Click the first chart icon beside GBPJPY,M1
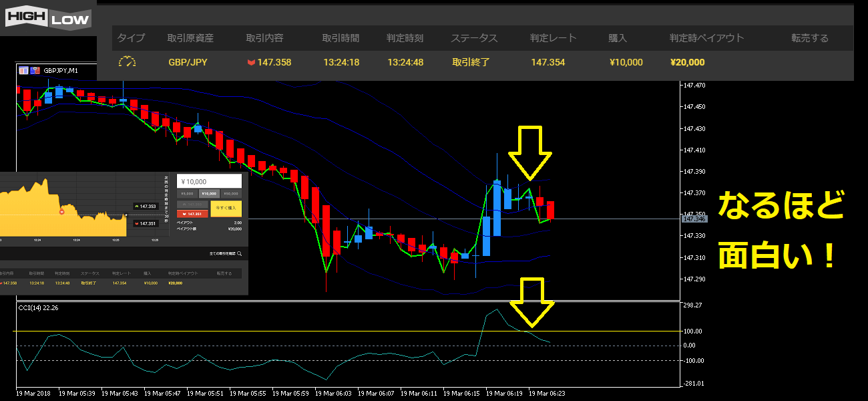The width and height of the screenshot is (868, 401). click(23, 70)
